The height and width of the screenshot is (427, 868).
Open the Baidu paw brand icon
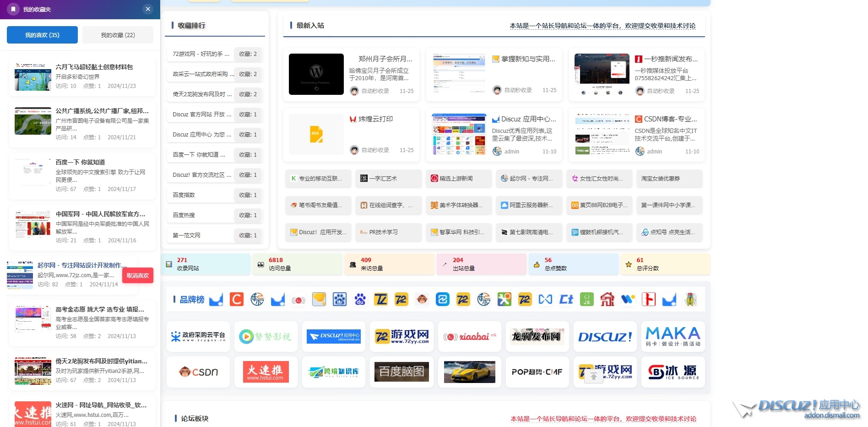pos(360,299)
